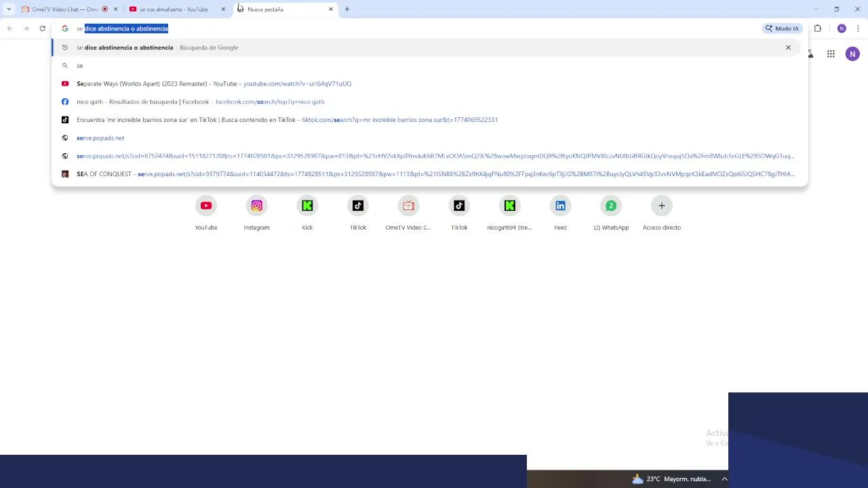Close the OmeTV Video Chat tab
Image resolution: width=868 pixels, height=488 pixels.
point(116,9)
